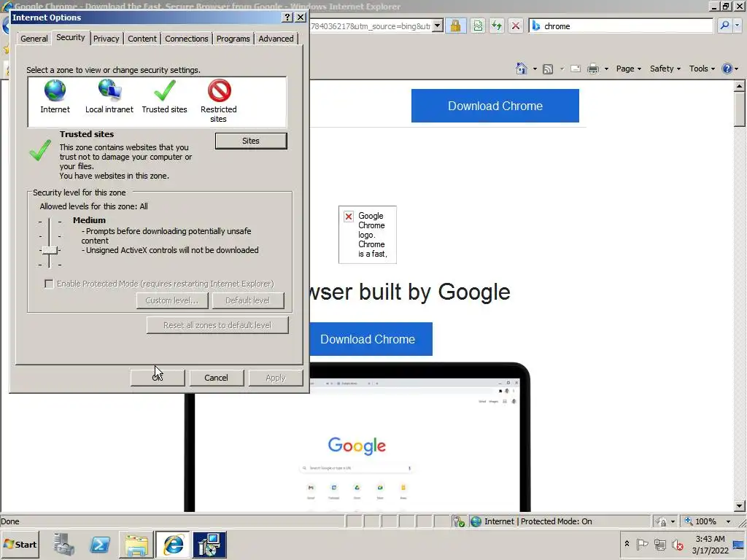Viewport: 747px width, 560px height.
Task: Open the address bar URL dropdown
Action: tap(438, 26)
